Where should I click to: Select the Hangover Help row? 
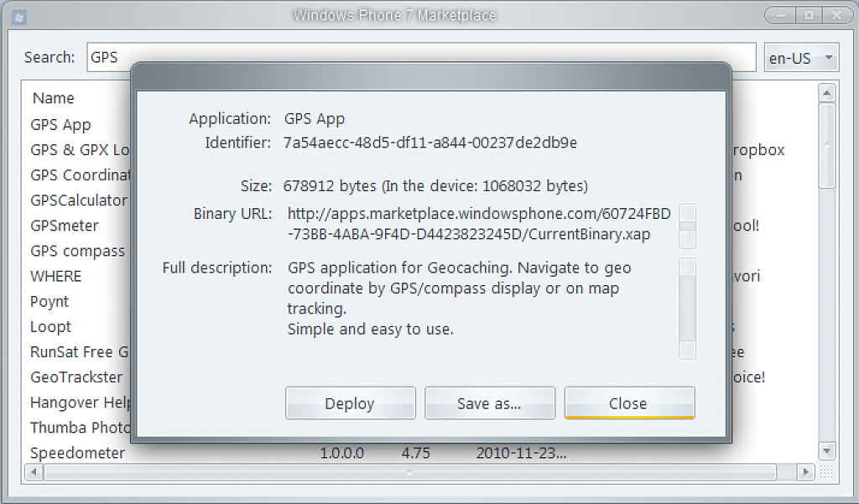pos(80,402)
